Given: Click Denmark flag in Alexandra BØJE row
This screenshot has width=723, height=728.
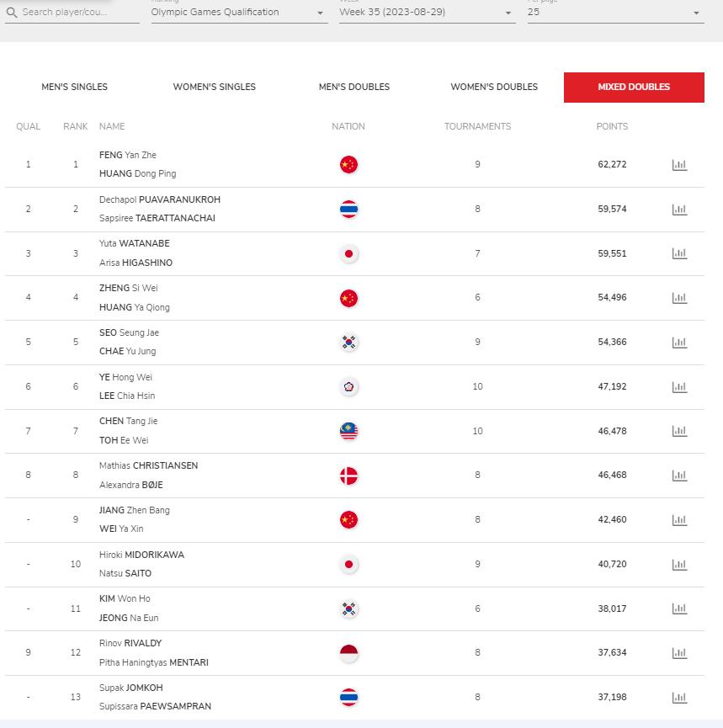Looking at the screenshot, I should [x=348, y=476].
